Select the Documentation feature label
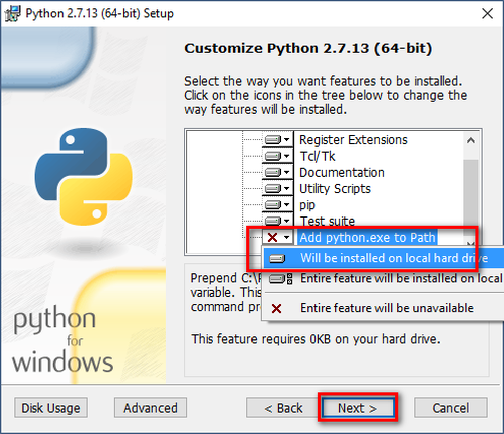Screen dimensions: 504x434 [x=342, y=173]
